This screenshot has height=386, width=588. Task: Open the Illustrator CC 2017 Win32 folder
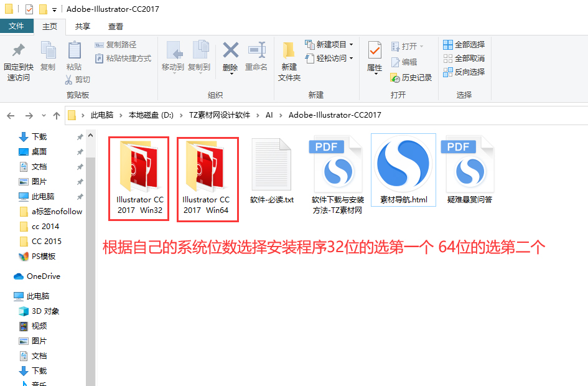tap(139, 178)
